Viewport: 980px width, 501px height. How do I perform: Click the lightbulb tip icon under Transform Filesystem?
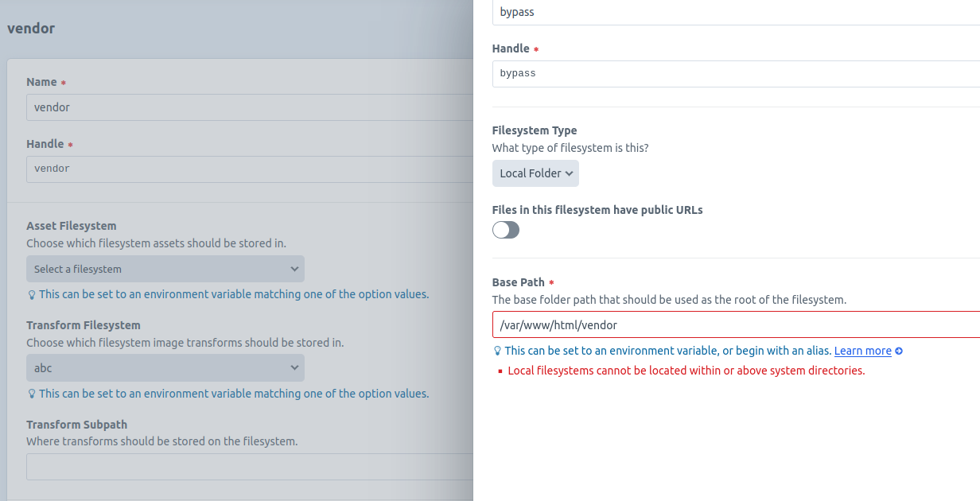(x=32, y=394)
